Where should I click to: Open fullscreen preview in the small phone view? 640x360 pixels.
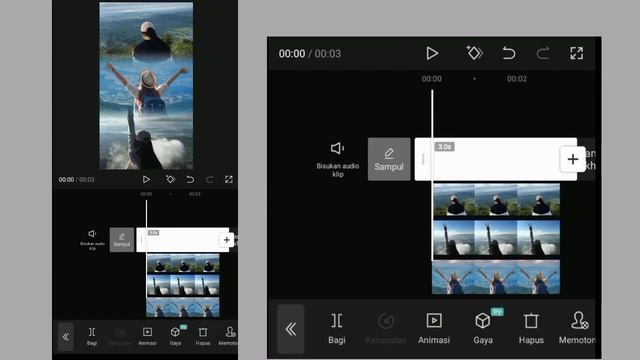click(x=229, y=179)
